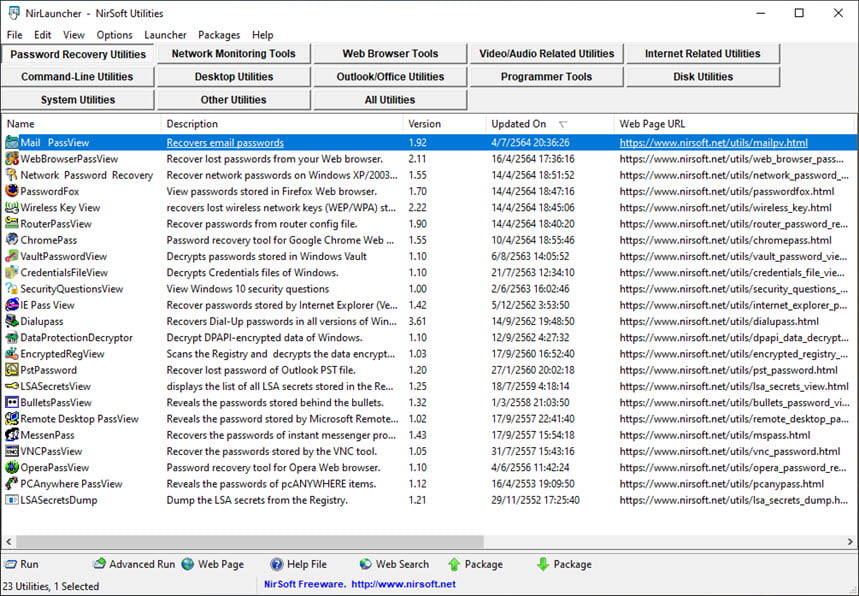Click the SecurityQuestionsView icon

click(12, 289)
